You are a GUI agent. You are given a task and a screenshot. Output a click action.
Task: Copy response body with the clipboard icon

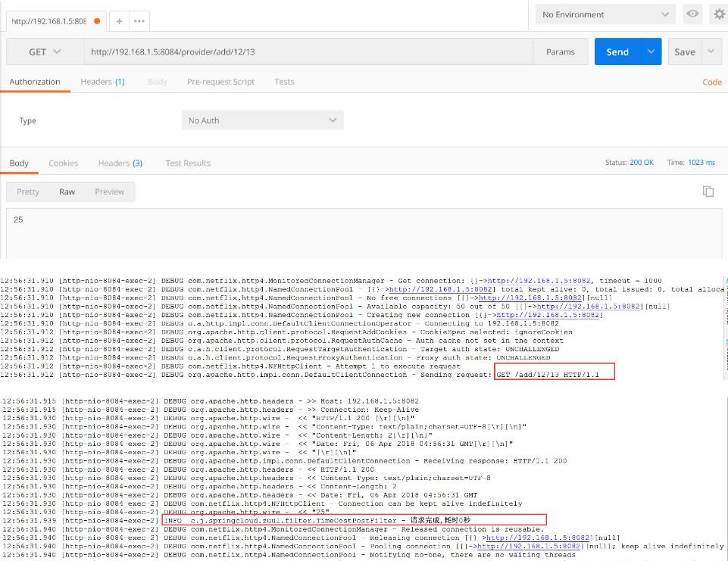[x=708, y=192]
